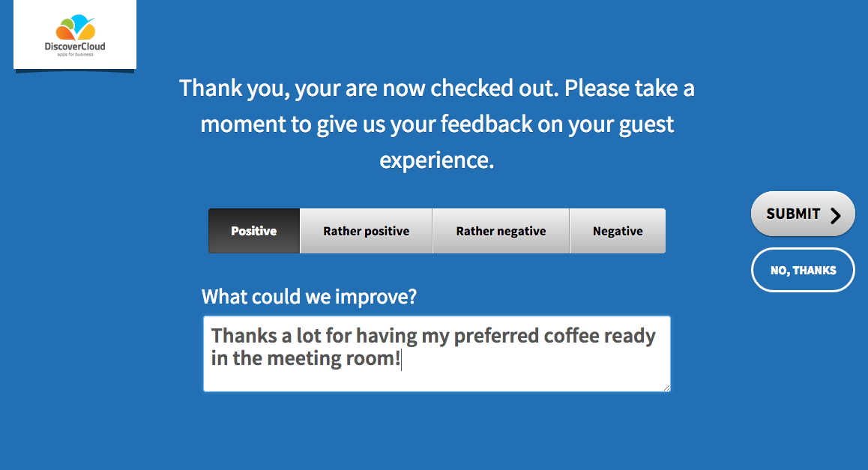Click the arrow chevron on the Submit button
Screen dimensions: 868x470
(836, 215)
